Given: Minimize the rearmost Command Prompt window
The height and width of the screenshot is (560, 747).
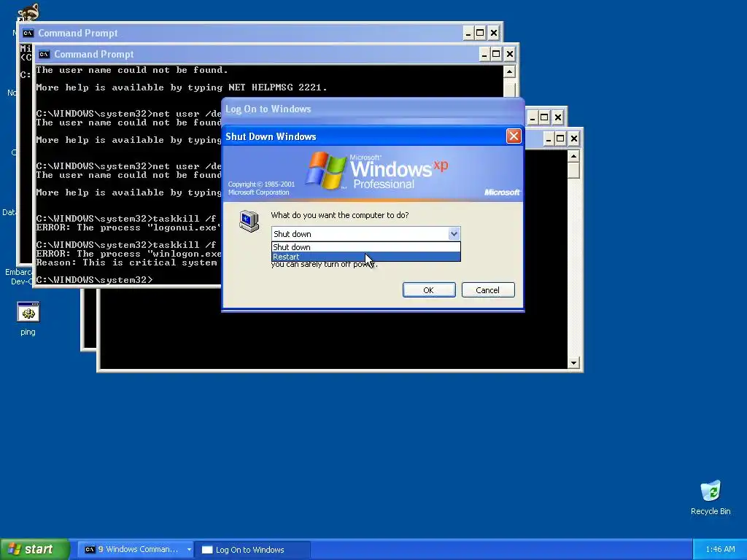Looking at the screenshot, I should click(468, 33).
